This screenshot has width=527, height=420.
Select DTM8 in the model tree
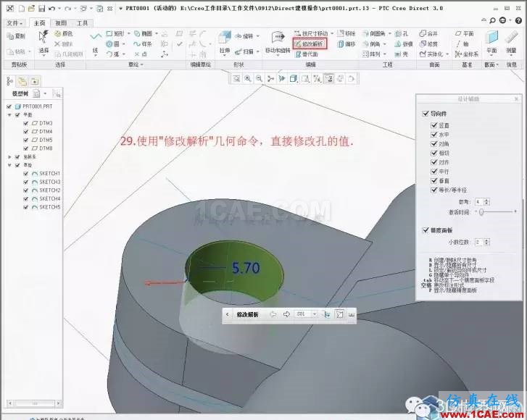[x=42, y=148]
